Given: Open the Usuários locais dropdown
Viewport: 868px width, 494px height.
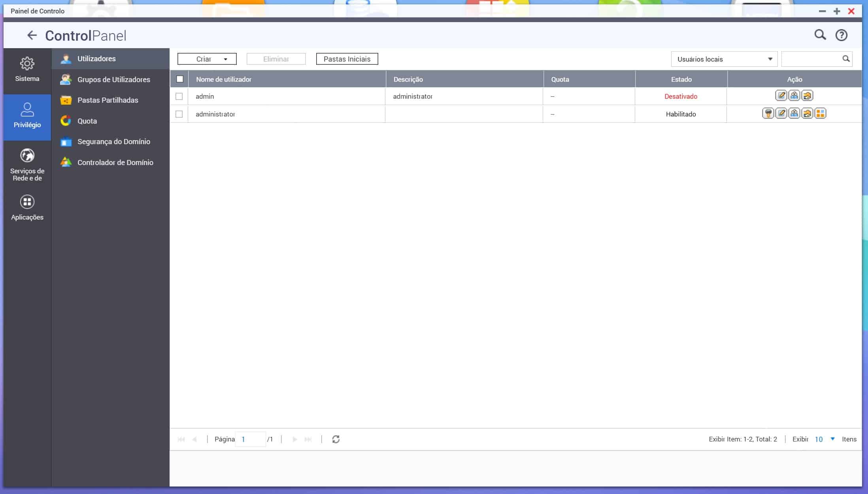Looking at the screenshot, I should click(x=724, y=59).
